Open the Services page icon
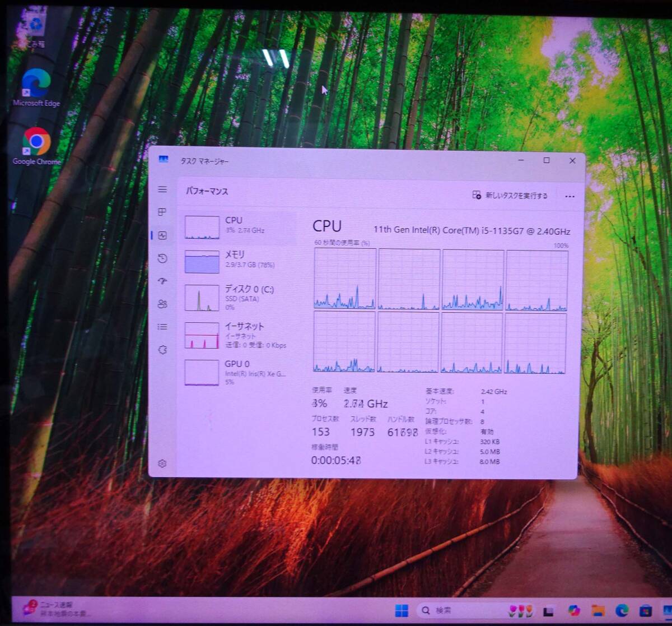Viewport: 672px width, 626px height. [x=162, y=350]
